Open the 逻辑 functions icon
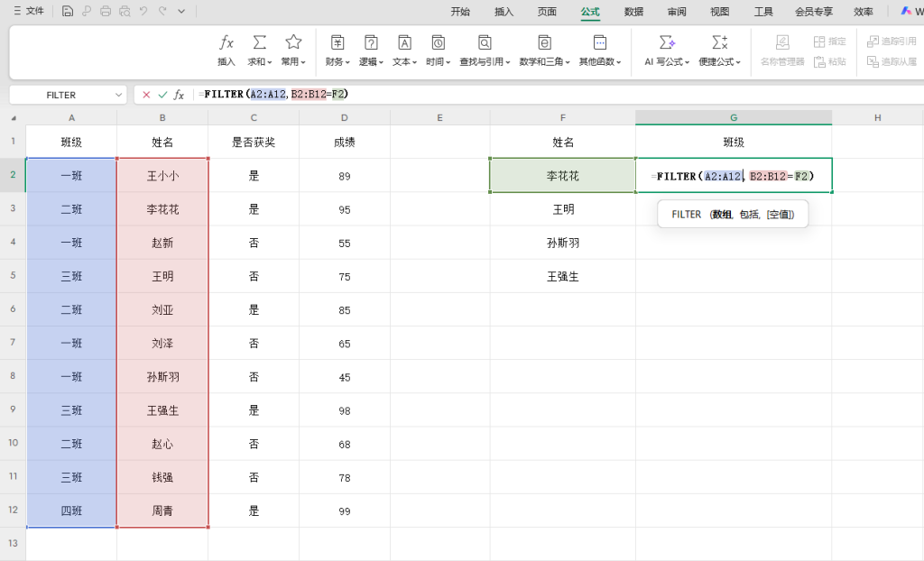The height and width of the screenshot is (561, 924). [x=371, y=42]
